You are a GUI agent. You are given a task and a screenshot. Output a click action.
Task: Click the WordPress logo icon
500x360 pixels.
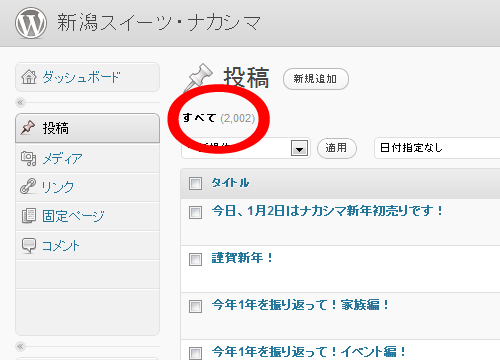[31, 23]
